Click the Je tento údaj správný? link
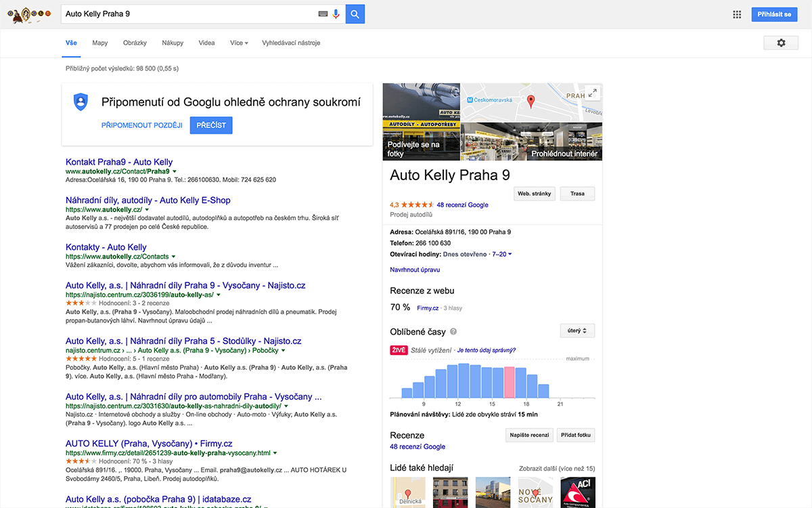 (487, 350)
